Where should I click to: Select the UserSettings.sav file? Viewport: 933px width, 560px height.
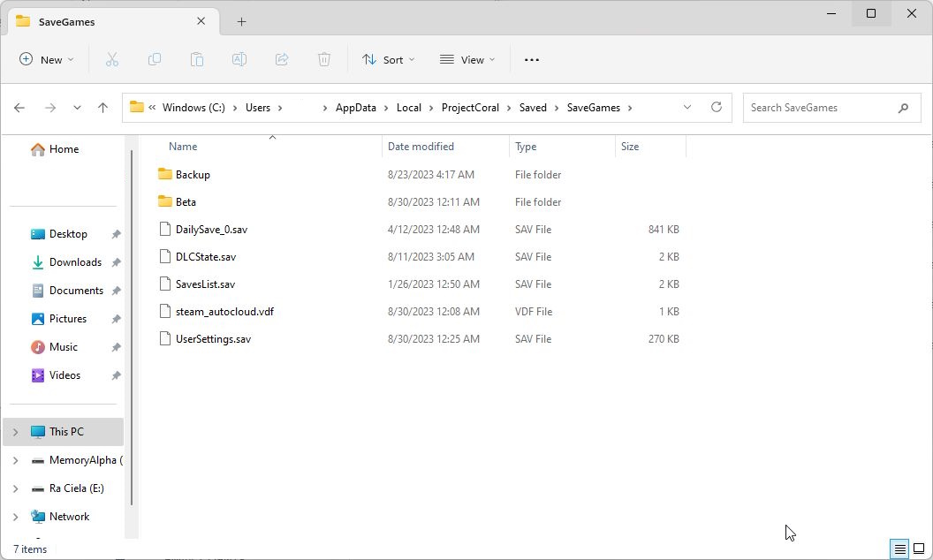[213, 339]
